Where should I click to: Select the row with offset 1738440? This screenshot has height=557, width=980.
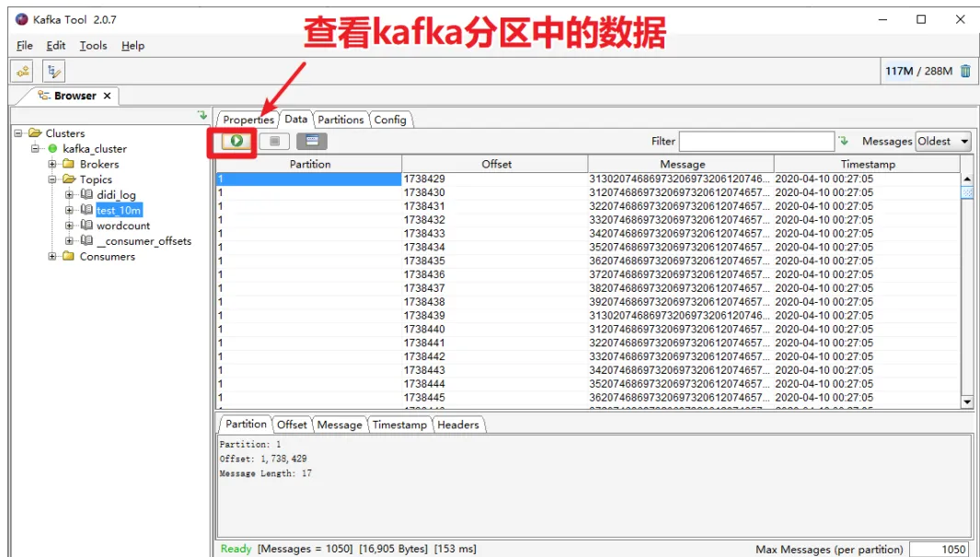pos(587,329)
